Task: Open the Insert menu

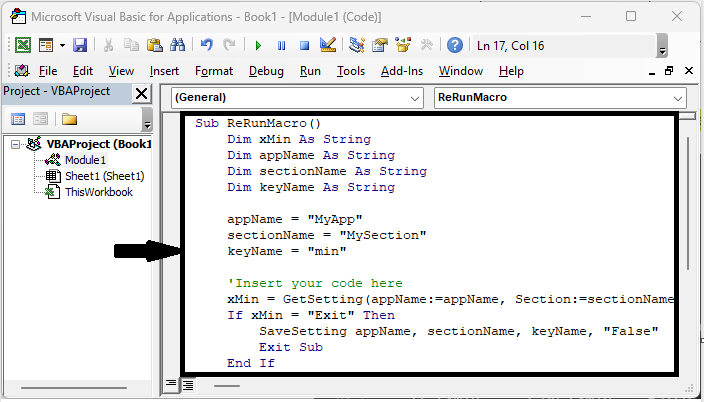Action: coord(164,71)
